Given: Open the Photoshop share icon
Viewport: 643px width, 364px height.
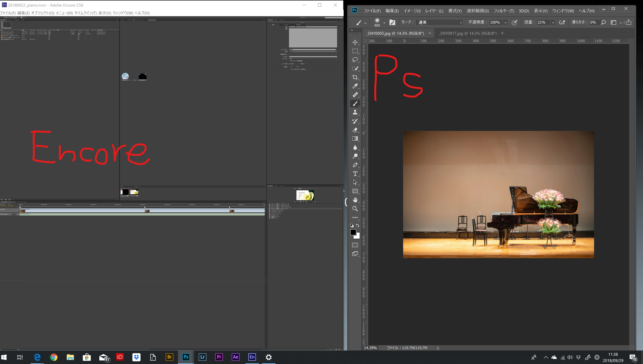Looking at the screenshot, I should pos(628,22).
